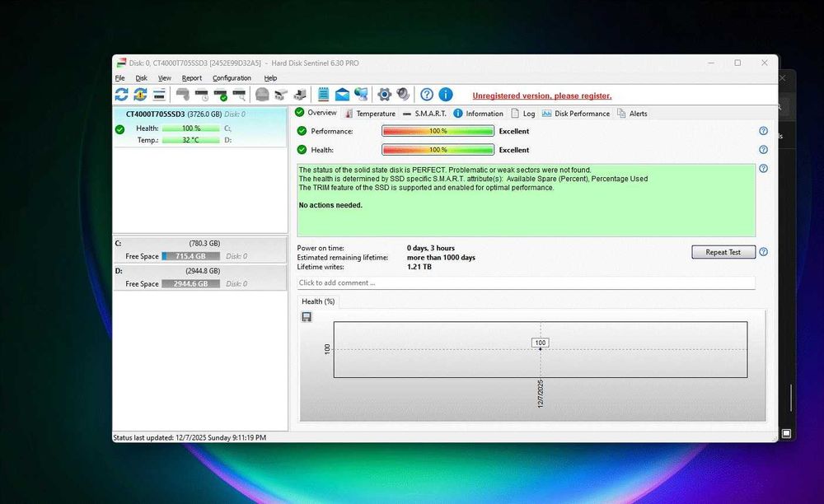Click the help icon next to Repeat Test
Screen dimensions: 824x504
[x=764, y=252]
